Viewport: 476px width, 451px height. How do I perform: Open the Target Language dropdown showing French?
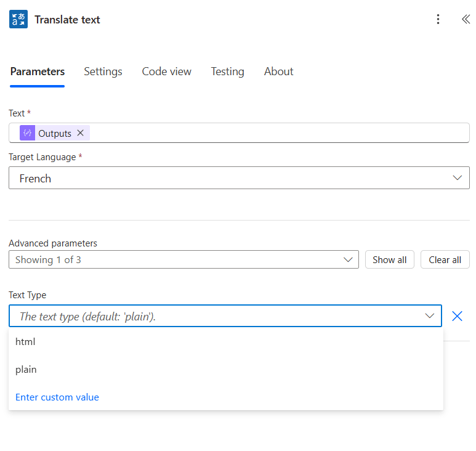(239, 177)
